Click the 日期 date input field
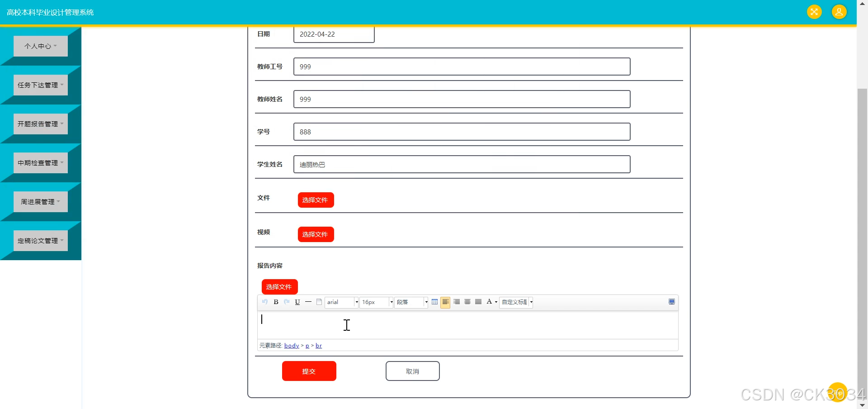This screenshot has height=409, width=868. (334, 34)
